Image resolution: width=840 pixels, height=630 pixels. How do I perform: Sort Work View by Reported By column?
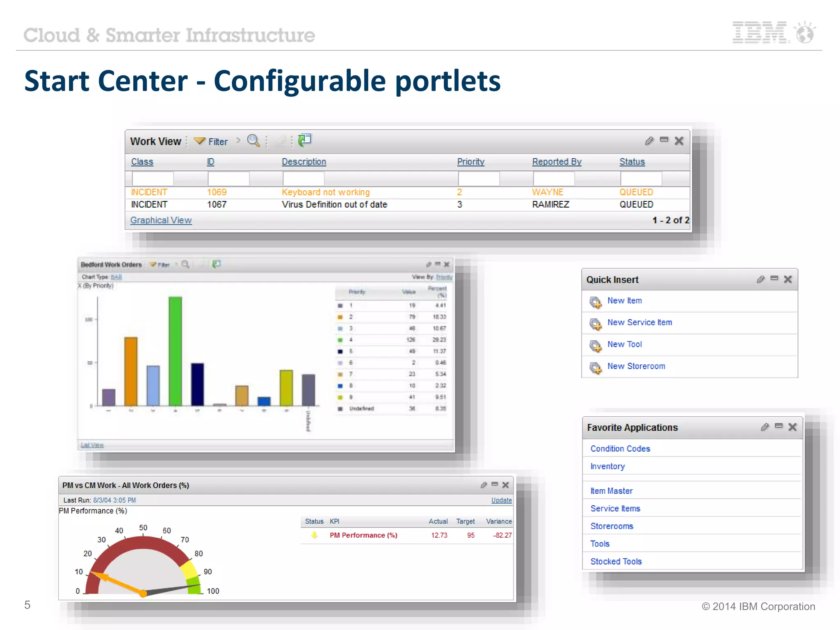pyautogui.click(x=557, y=162)
